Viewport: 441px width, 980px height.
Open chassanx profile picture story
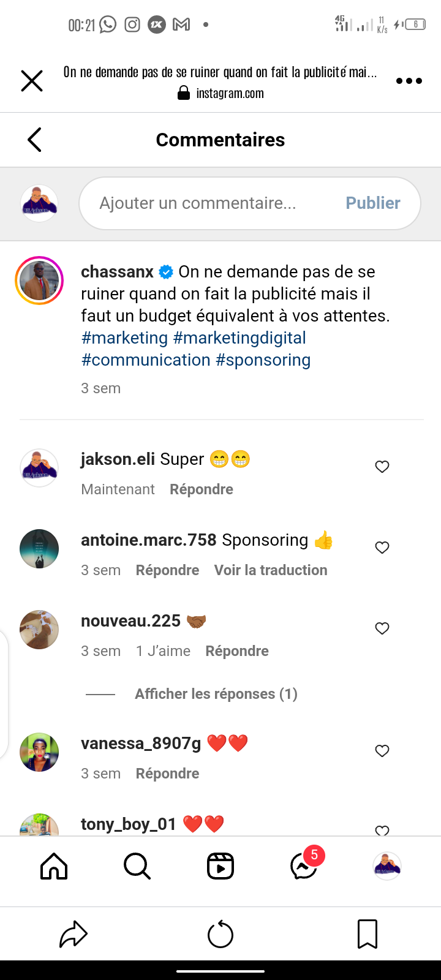click(39, 281)
